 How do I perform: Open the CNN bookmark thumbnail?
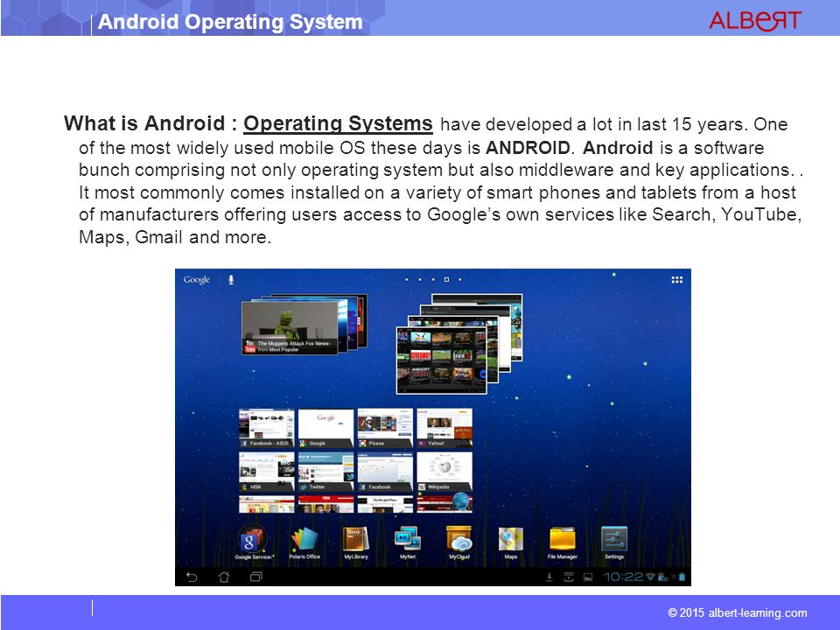pos(325,504)
